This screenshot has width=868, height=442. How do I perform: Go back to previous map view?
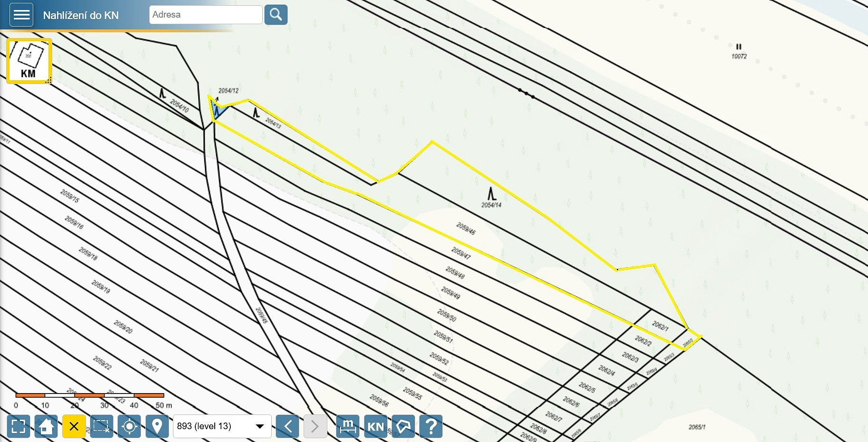click(287, 426)
